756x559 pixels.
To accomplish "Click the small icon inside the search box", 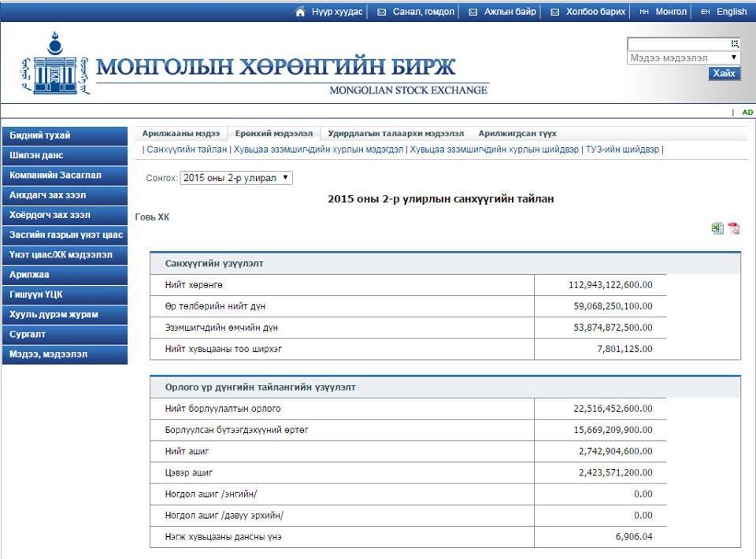I will coord(734,44).
